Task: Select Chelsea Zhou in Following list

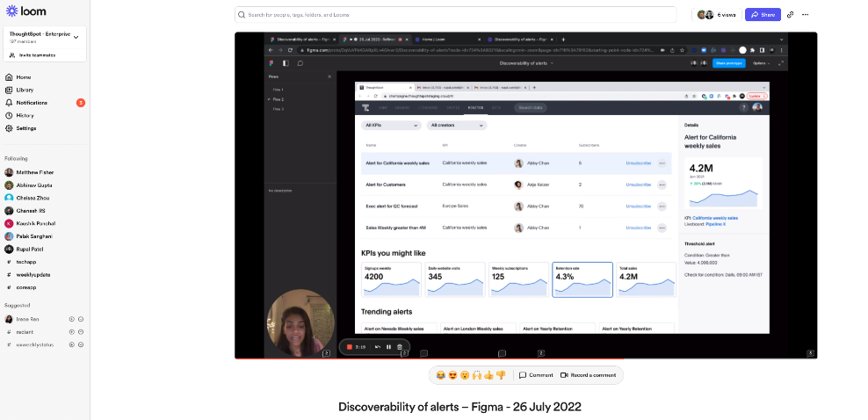Action: tap(33, 198)
